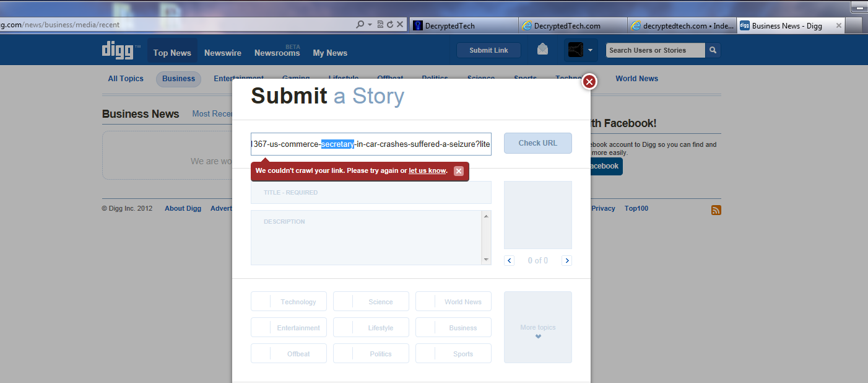This screenshot has width=868, height=383.
Task: Choose the Entertainment topic option
Action: point(289,328)
